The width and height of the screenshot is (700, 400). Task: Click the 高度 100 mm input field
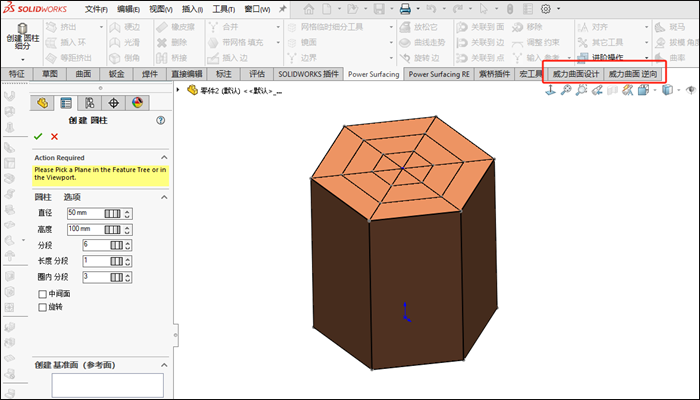tap(85, 229)
